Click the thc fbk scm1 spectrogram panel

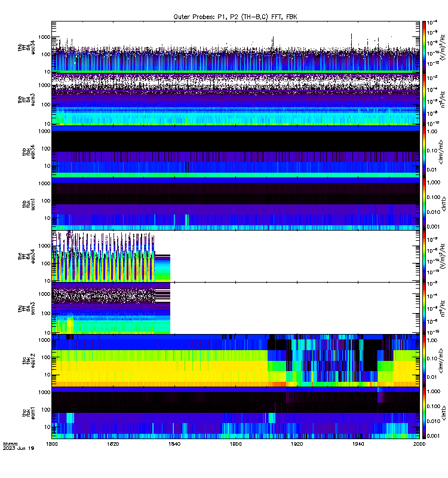click(235, 413)
